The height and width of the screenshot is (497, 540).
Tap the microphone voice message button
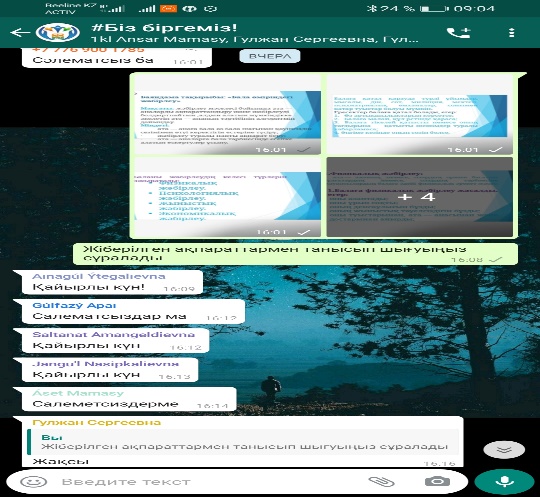(x=504, y=481)
